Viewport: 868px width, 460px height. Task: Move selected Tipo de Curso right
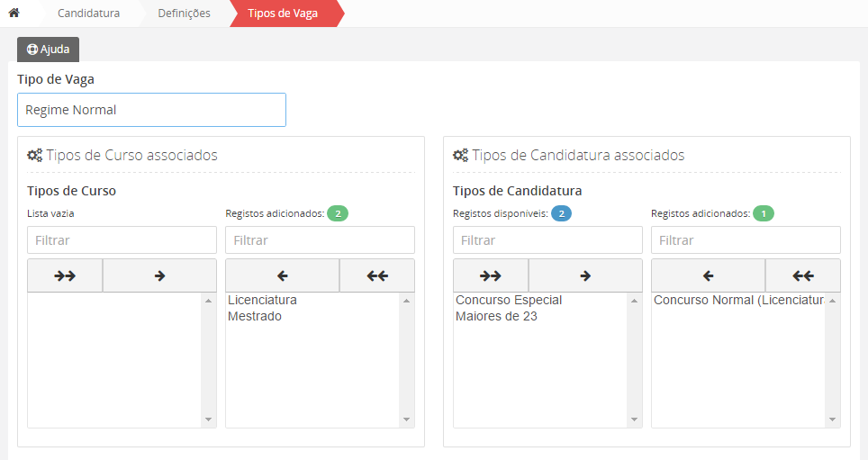159,276
